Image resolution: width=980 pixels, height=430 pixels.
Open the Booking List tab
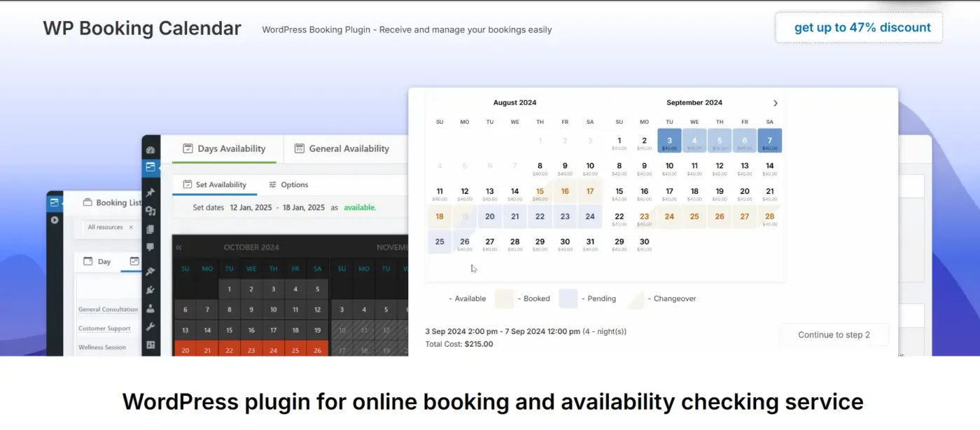pyautogui.click(x=112, y=202)
